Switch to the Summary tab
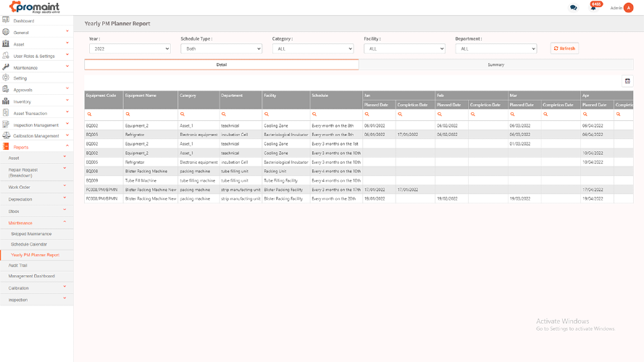Viewport: 644px width, 362px height. [496, 64]
